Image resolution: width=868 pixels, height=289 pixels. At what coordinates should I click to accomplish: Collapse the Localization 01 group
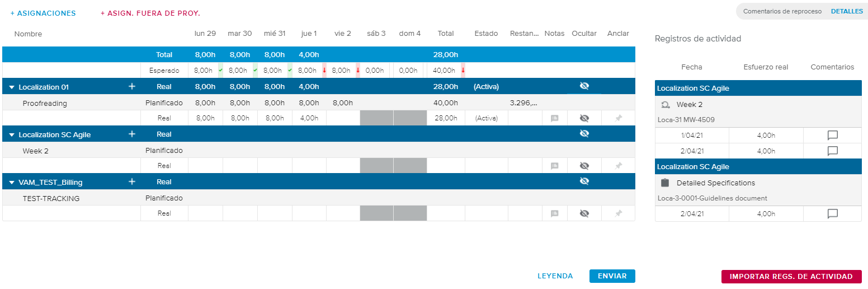click(12, 87)
